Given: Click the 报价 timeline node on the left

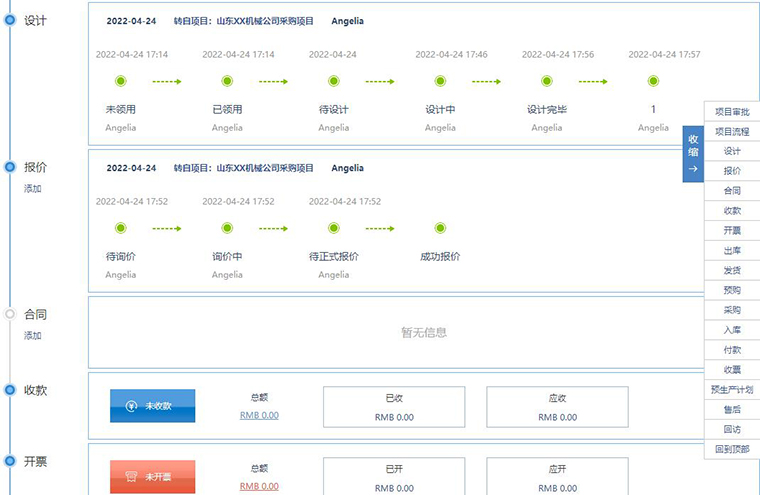Looking at the screenshot, I should pos(10,167).
